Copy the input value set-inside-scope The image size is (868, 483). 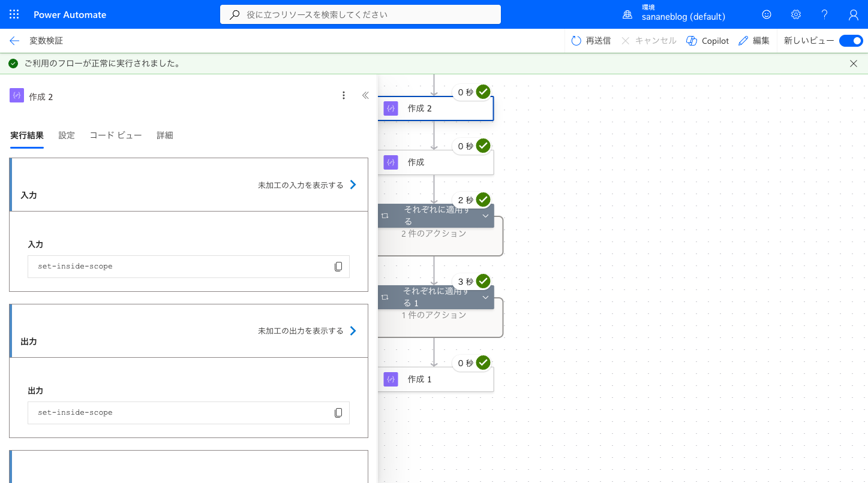point(338,267)
